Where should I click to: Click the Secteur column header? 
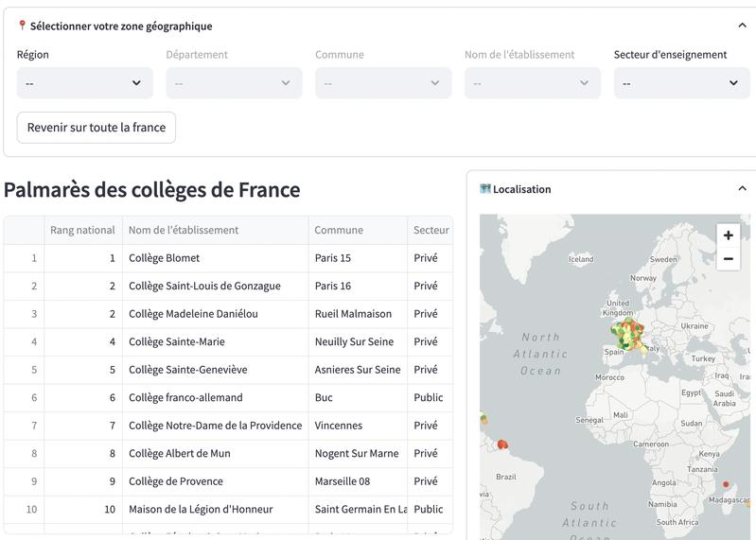431,230
